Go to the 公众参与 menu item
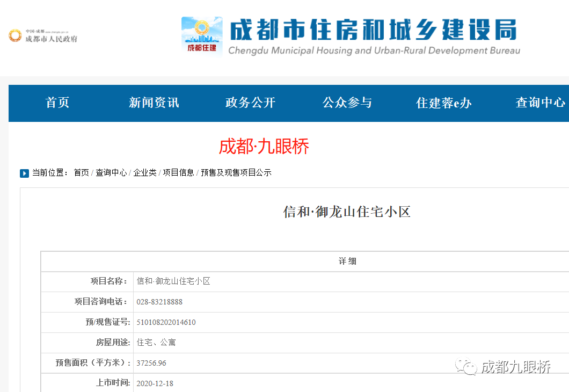Viewport: 569px width, 392px height. click(347, 103)
